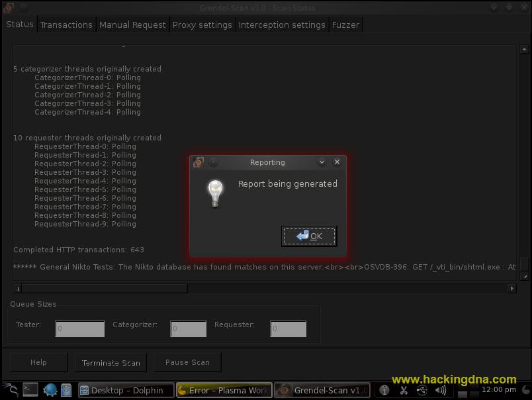Viewport: 532px width, 400px height.
Task: Open the globe browser icon in taskbar
Action: [x=50, y=390]
